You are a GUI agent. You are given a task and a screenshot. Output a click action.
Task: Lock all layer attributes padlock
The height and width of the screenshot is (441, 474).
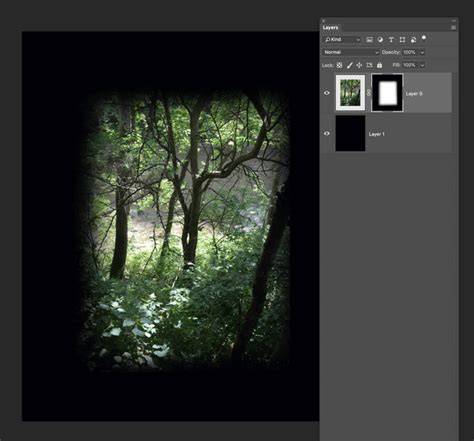[379, 65]
